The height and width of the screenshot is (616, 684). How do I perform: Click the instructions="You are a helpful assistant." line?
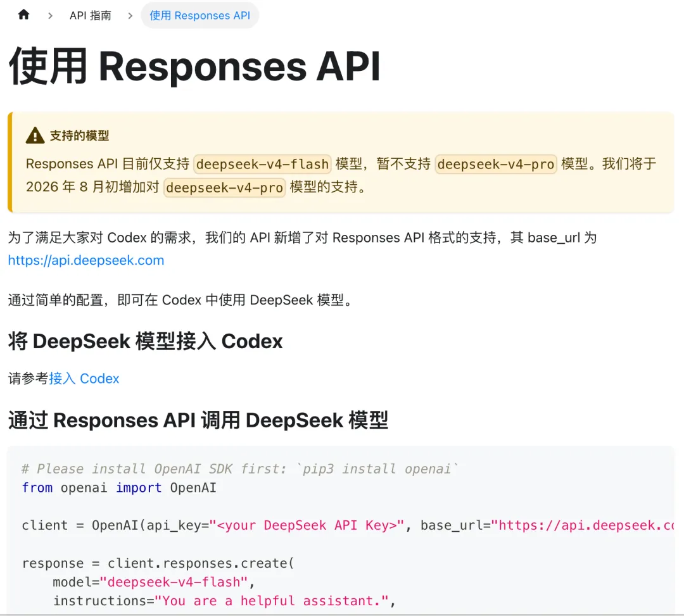pos(224,601)
